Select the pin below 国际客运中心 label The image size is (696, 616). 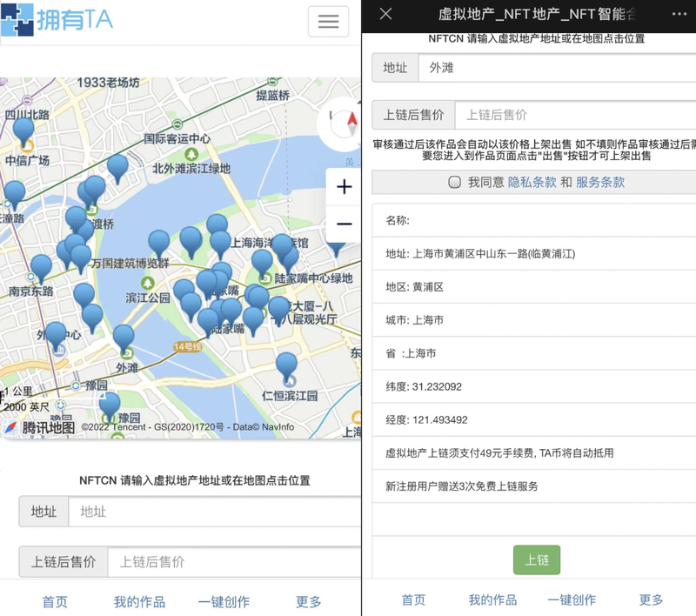[x=117, y=168]
